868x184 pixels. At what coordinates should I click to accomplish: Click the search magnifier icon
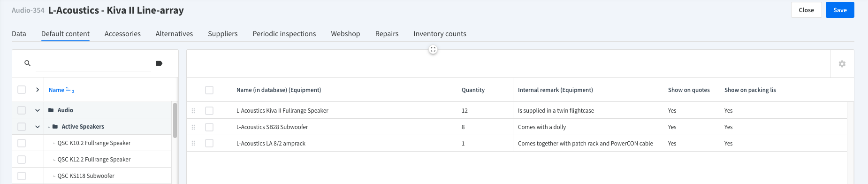[27, 63]
